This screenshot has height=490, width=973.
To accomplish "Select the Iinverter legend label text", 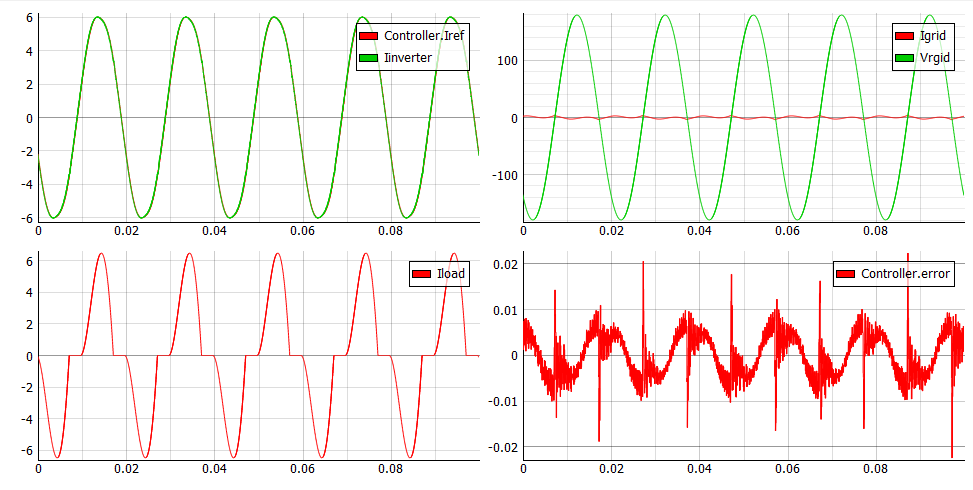I will point(408,58).
